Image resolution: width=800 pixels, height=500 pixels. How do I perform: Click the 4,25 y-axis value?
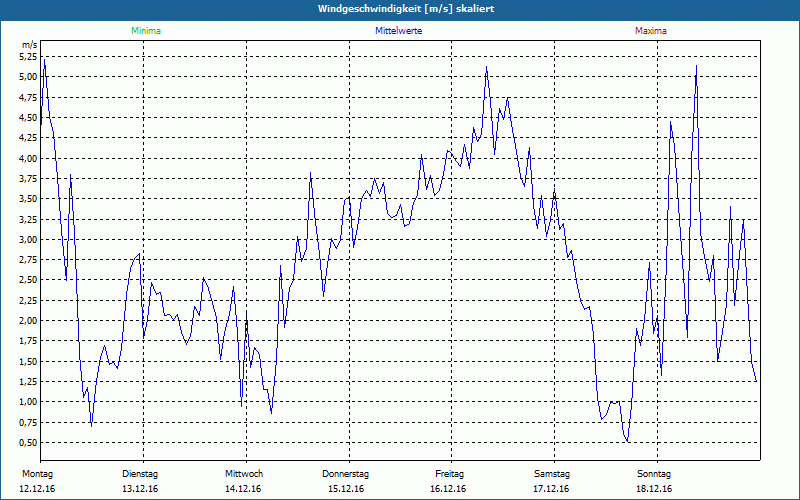pos(28,138)
